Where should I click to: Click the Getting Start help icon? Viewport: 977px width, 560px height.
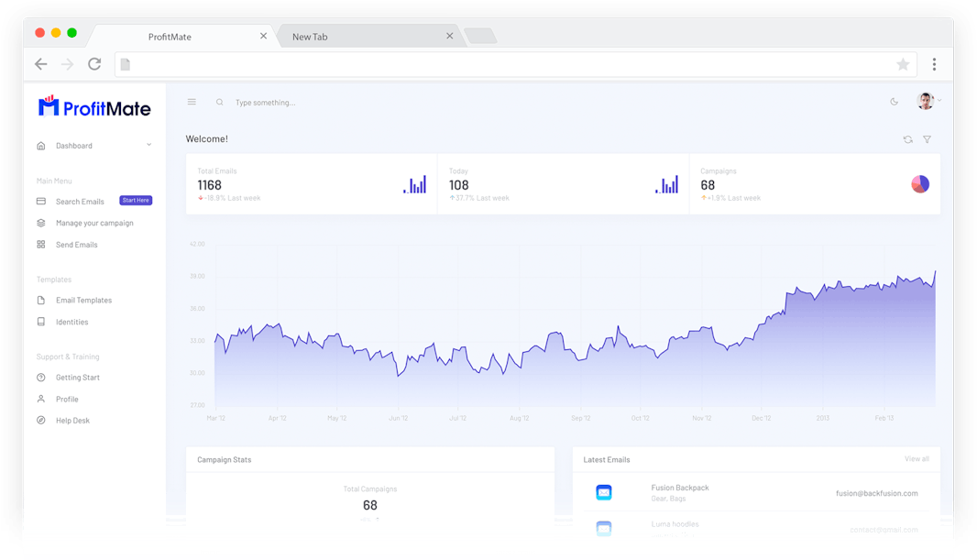41,378
